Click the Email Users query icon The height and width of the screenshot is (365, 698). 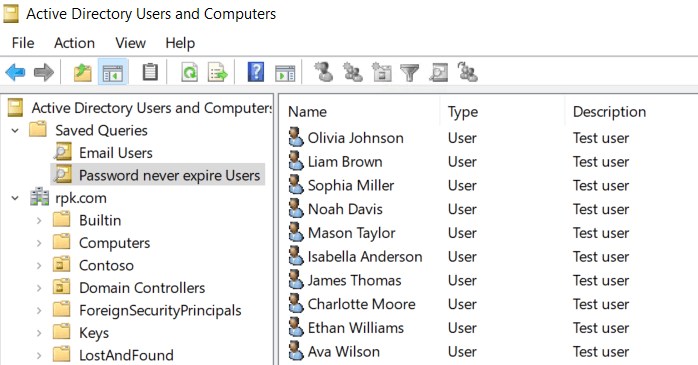(x=62, y=152)
